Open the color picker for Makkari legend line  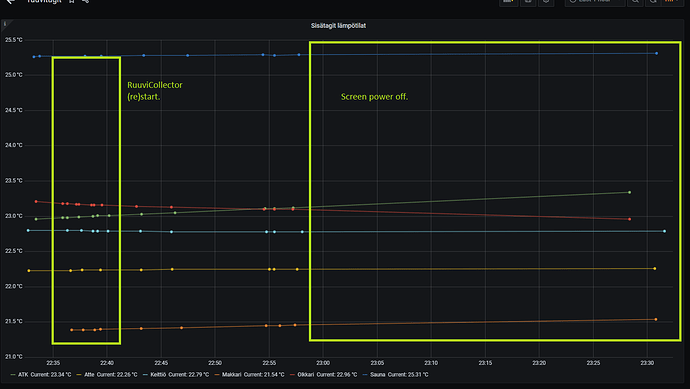coord(217,375)
